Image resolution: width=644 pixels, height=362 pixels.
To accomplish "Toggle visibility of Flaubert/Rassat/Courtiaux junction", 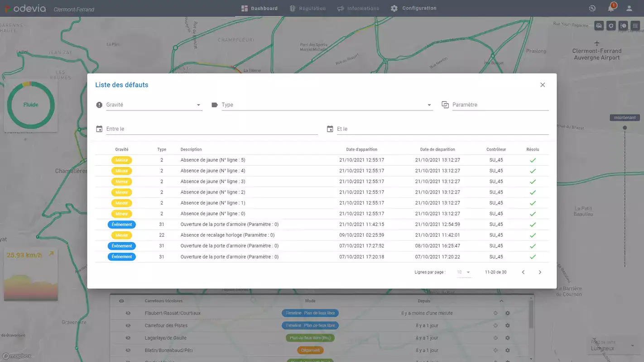I will [x=128, y=313].
